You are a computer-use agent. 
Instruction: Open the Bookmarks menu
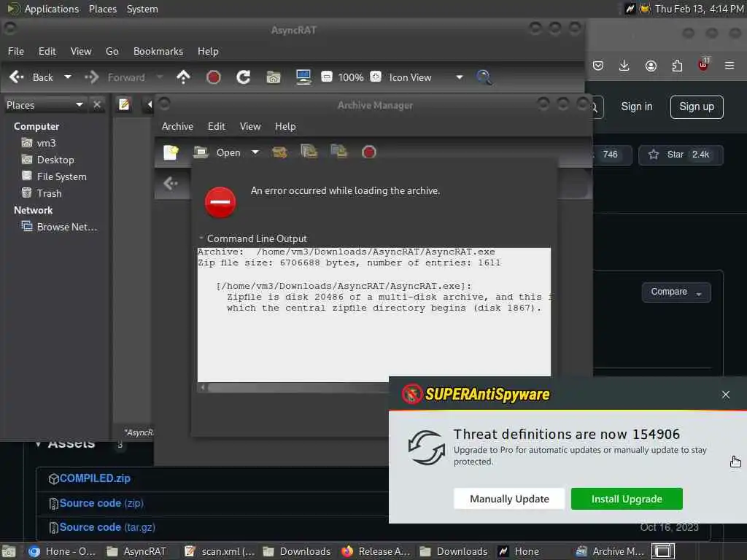[158, 51]
